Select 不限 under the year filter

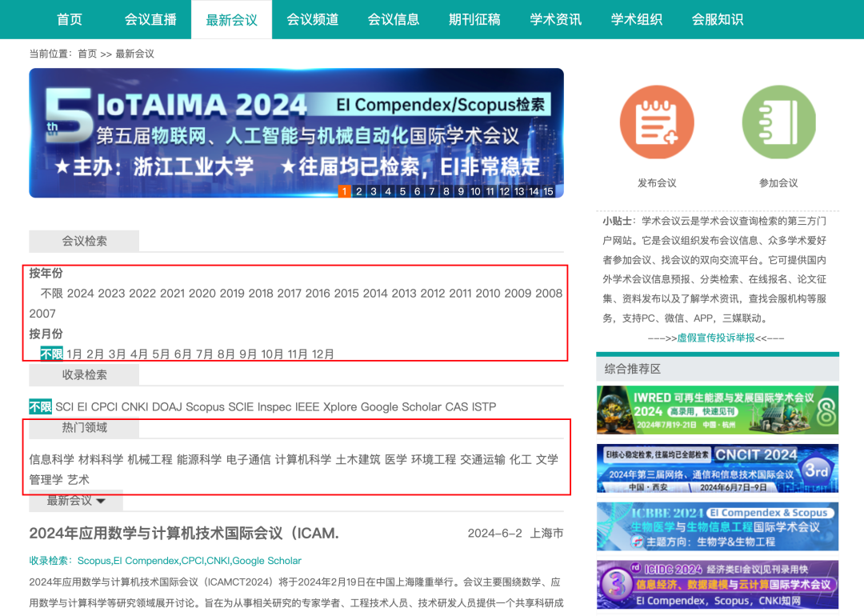click(x=52, y=293)
